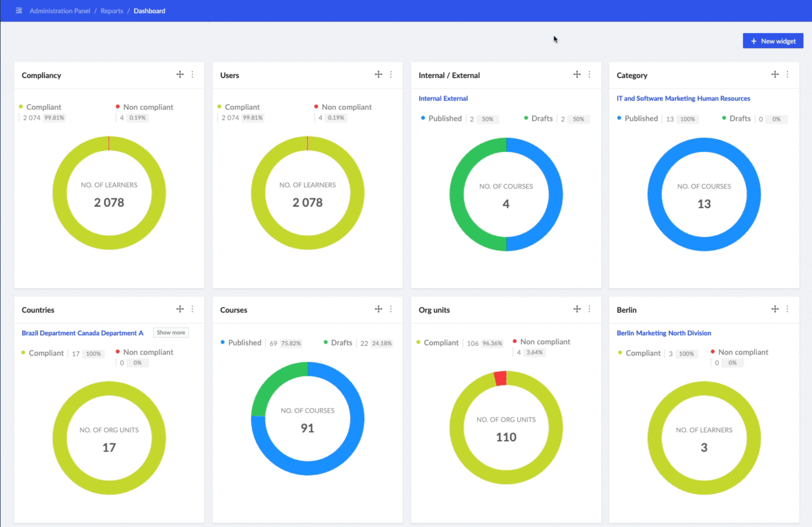812x527 pixels.
Task: Click the expand icon on the Org units widget
Action: (x=576, y=309)
